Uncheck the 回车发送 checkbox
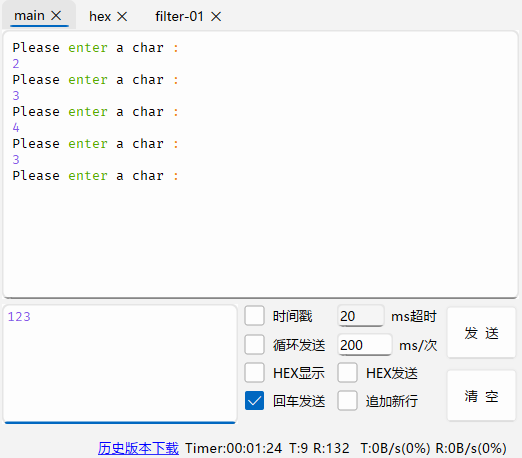 click(254, 401)
